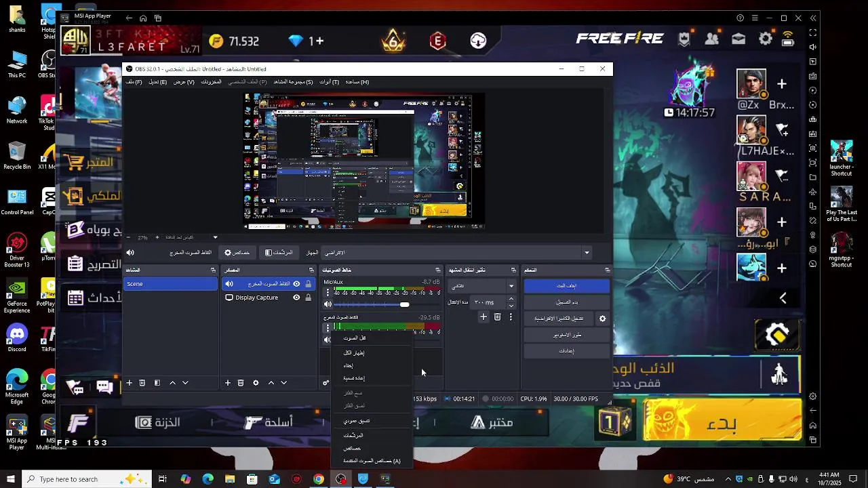Viewport: 868px width, 488px height.
Task: Open Free Fire settings gear in the game top bar
Action: [x=766, y=39]
